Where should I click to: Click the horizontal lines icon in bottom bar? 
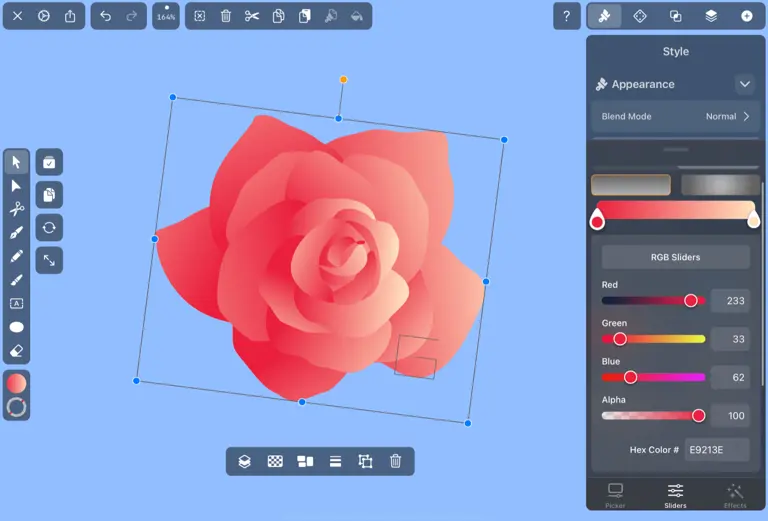point(336,461)
